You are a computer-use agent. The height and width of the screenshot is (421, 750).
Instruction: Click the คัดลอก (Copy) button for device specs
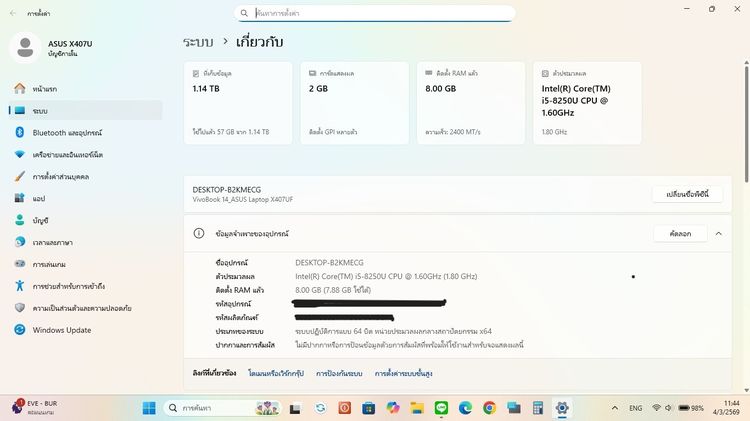tap(680, 233)
